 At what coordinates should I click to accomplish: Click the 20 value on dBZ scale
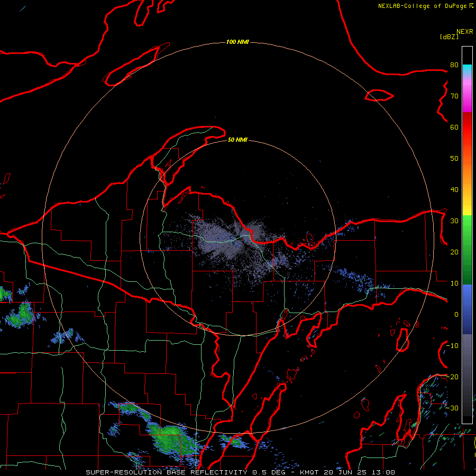(454, 252)
